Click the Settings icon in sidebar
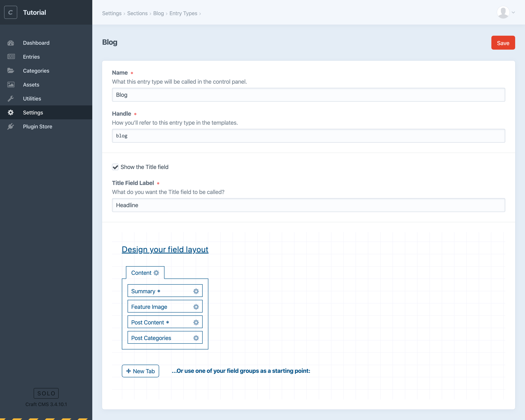 pyautogui.click(x=11, y=112)
